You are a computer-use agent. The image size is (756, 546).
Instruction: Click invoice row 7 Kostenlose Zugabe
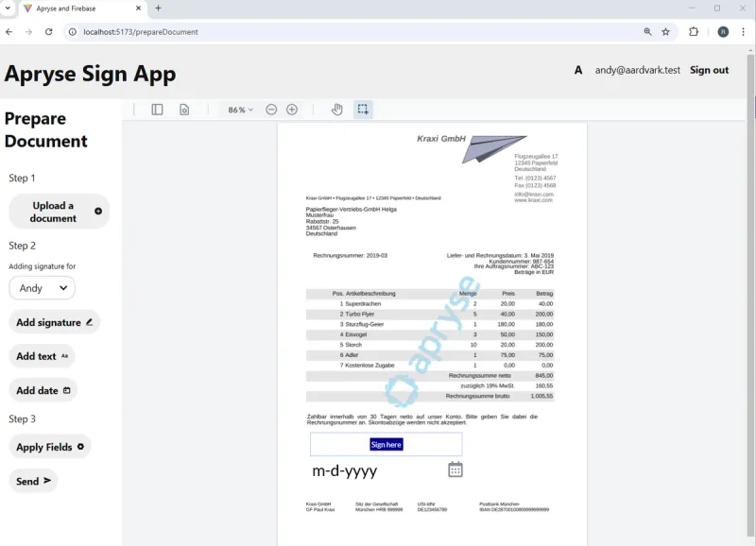point(430,366)
